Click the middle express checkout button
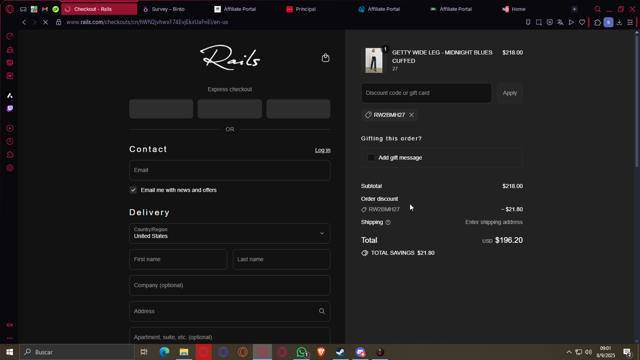 230,109
